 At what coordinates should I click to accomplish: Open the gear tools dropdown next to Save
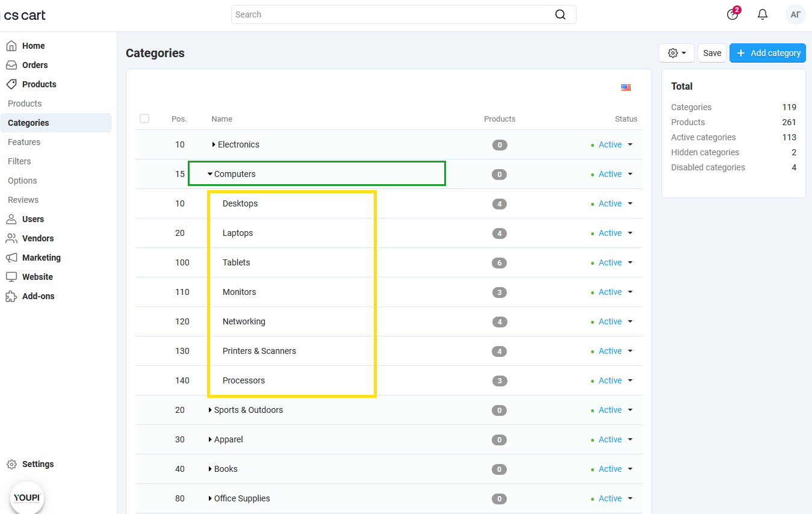pyautogui.click(x=677, y=53)
